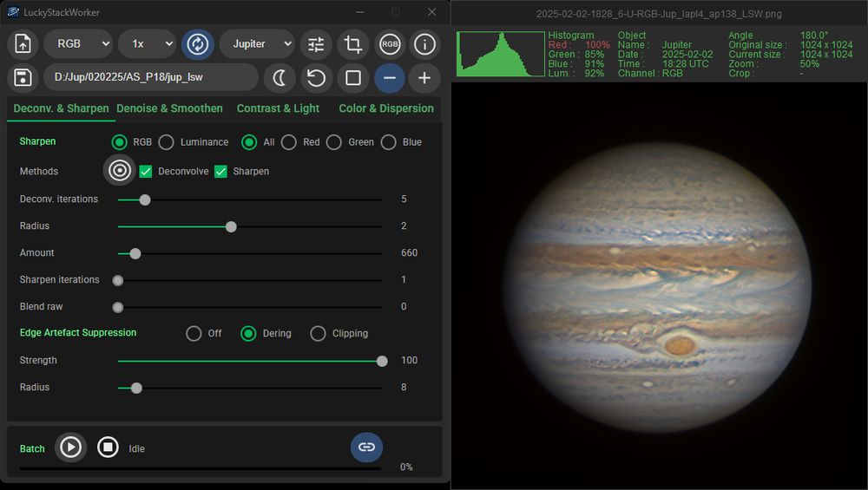Click the Sharpen iterations slider handle
The width and height of the screenshot is (868, 490).
point(118,280)
